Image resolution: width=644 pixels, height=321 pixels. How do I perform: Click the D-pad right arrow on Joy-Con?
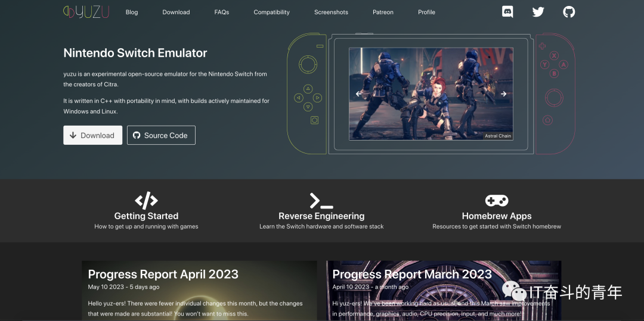(x=317, y=98)
